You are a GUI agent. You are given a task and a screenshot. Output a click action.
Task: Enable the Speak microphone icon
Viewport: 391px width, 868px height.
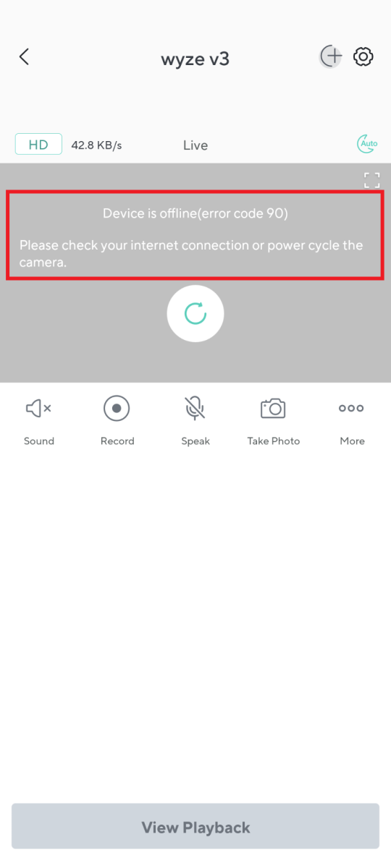click(195, 409)
